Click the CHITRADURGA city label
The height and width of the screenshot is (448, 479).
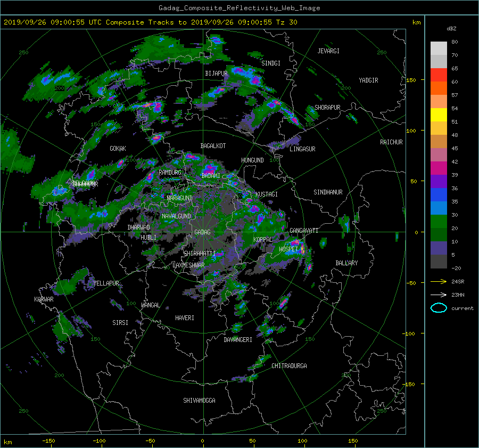[289, 366]
